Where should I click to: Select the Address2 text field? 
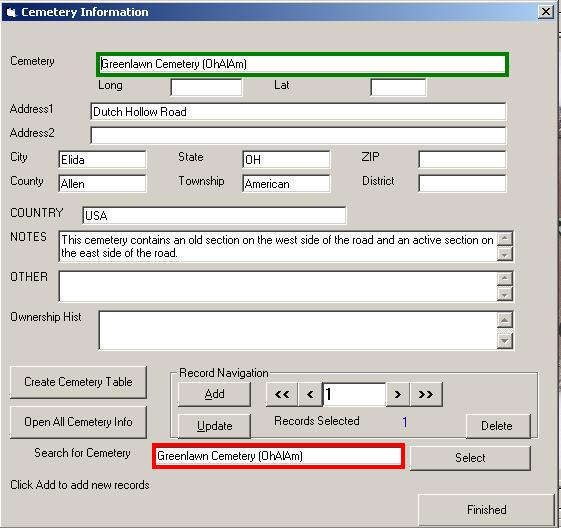298,136
